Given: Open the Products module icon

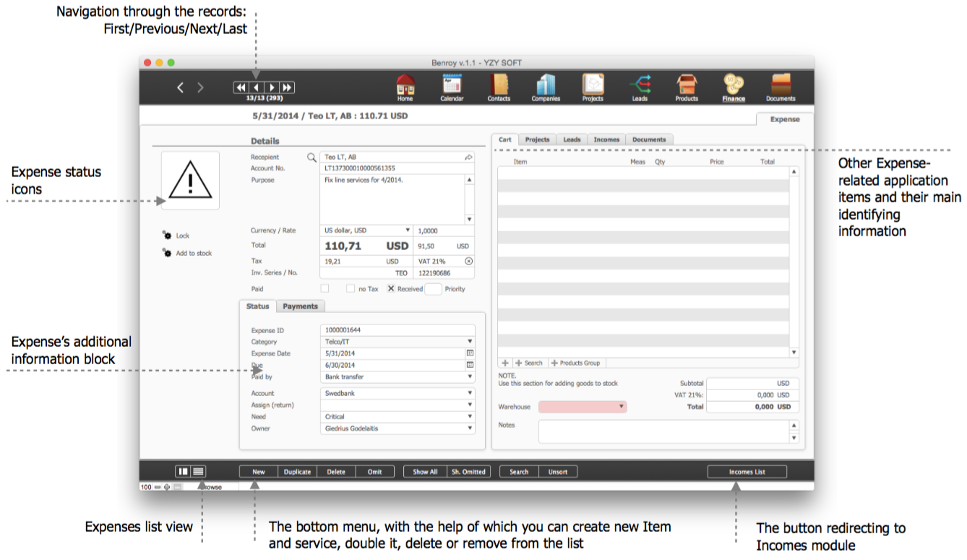Looking at the screenshot, I should click(x=687, y=85).
